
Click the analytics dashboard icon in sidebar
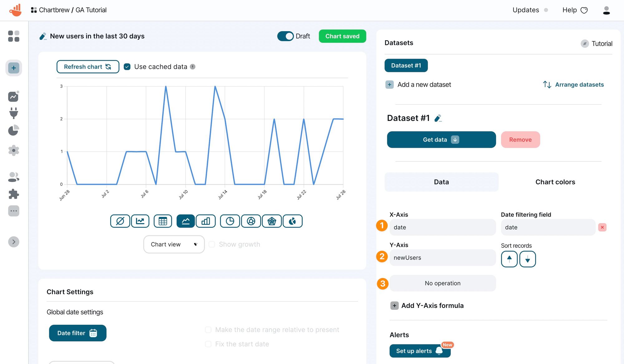pyautogui.click(x=14, y=96)
